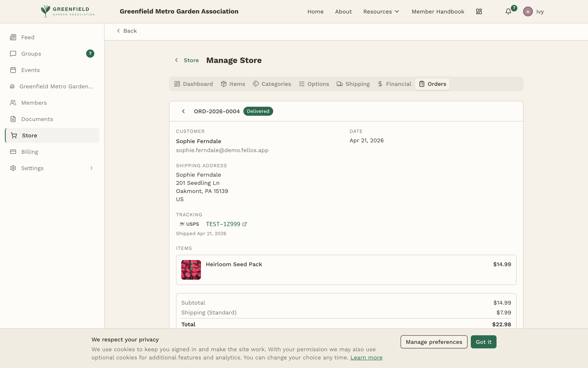Click the Greenfield Metro Garden building icon
The height and width of the screenshot is (368, 588).
pos(12,86)
